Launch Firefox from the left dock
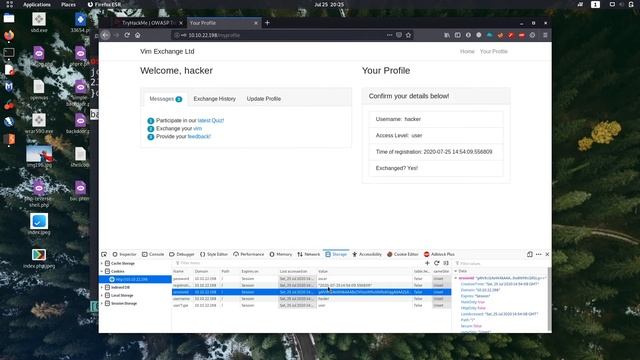Viewport: 640px width, 360px height. [x=9, y=35]
